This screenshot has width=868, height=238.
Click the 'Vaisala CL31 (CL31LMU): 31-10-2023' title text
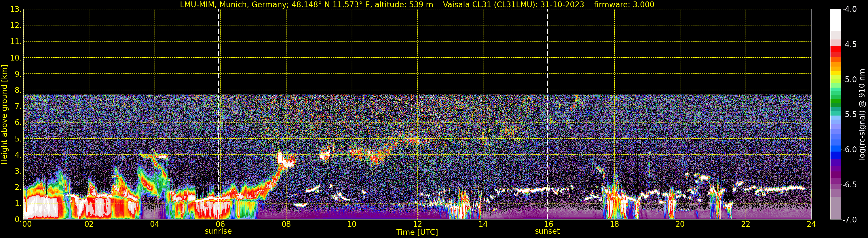pyautogui.click(x=513, y=5)
